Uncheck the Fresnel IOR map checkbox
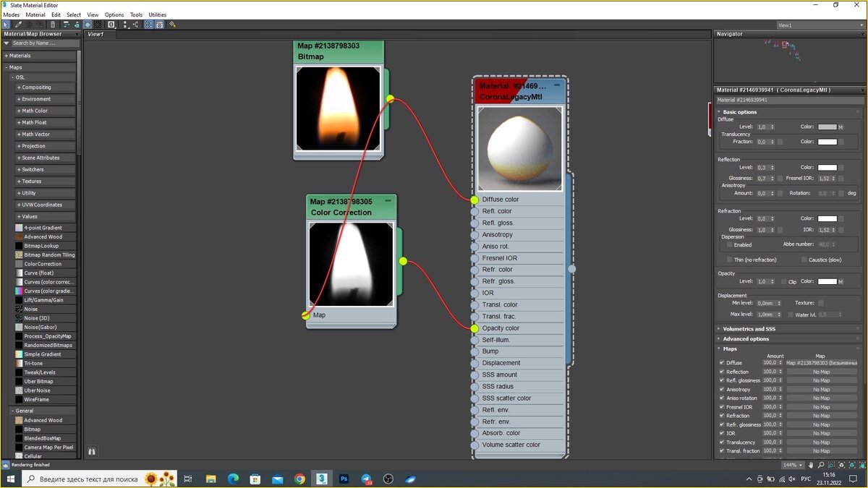Image resolution: width=868 pixels, height=488 pixels. pyautogui.click(x=722, y=407)
